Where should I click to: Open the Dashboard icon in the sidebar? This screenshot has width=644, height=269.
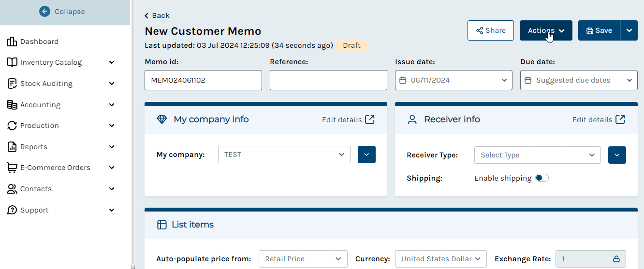(12, 42)
